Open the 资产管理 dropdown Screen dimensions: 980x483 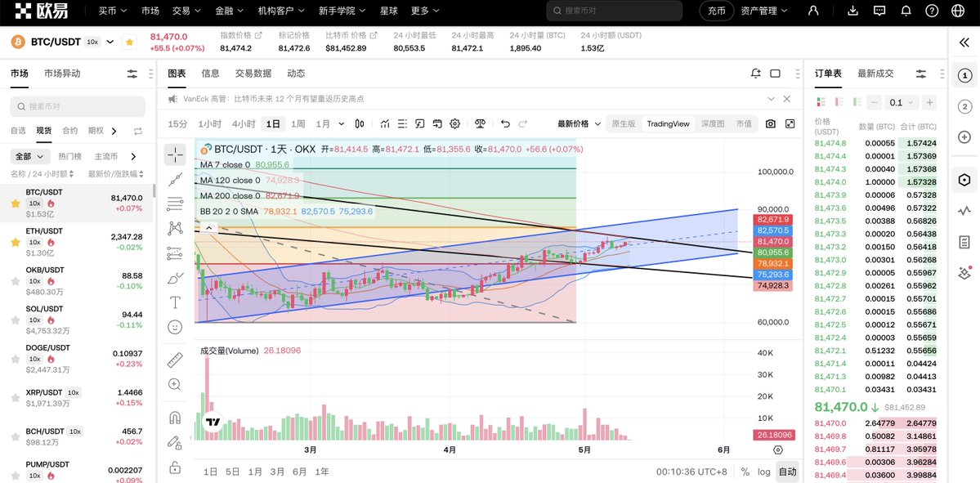[763, 11]
